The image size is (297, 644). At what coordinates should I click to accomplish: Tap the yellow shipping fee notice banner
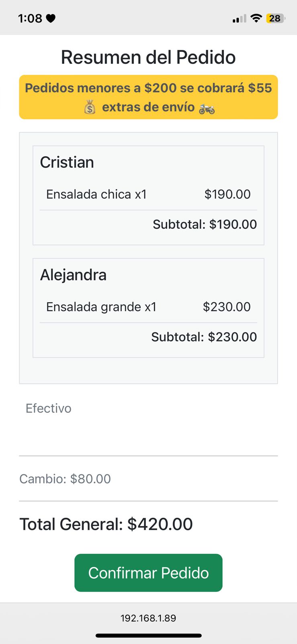(x=148, y=97)
